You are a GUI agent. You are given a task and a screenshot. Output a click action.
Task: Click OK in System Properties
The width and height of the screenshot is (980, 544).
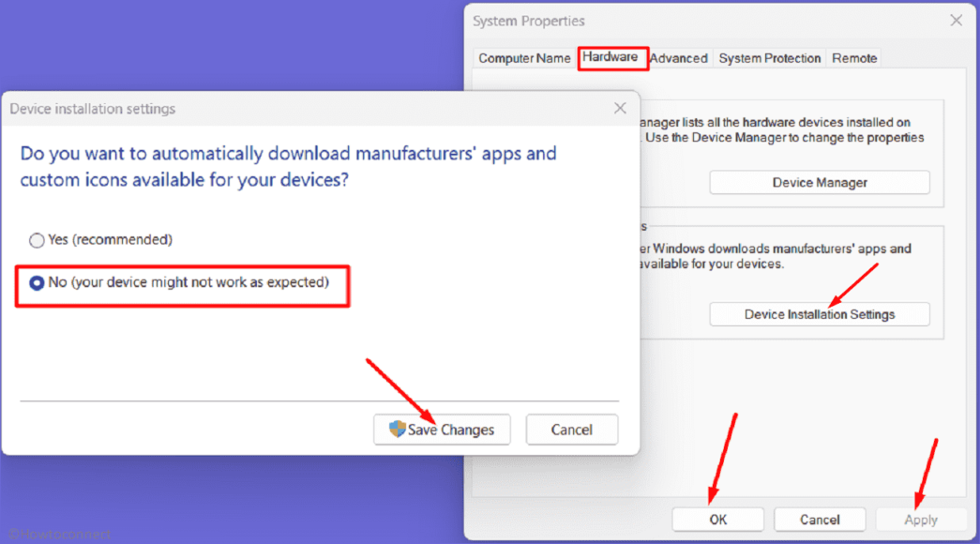717,519
